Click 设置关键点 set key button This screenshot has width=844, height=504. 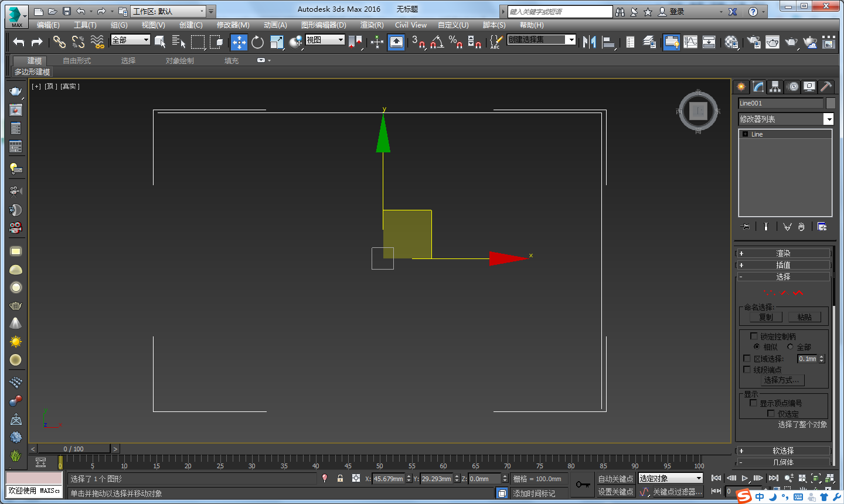(615, 492)
